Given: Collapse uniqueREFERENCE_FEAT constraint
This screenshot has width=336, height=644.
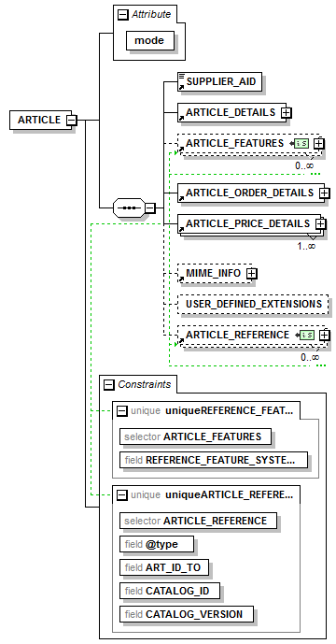Looking at the screenshot, I should click(x=122, y=410).
